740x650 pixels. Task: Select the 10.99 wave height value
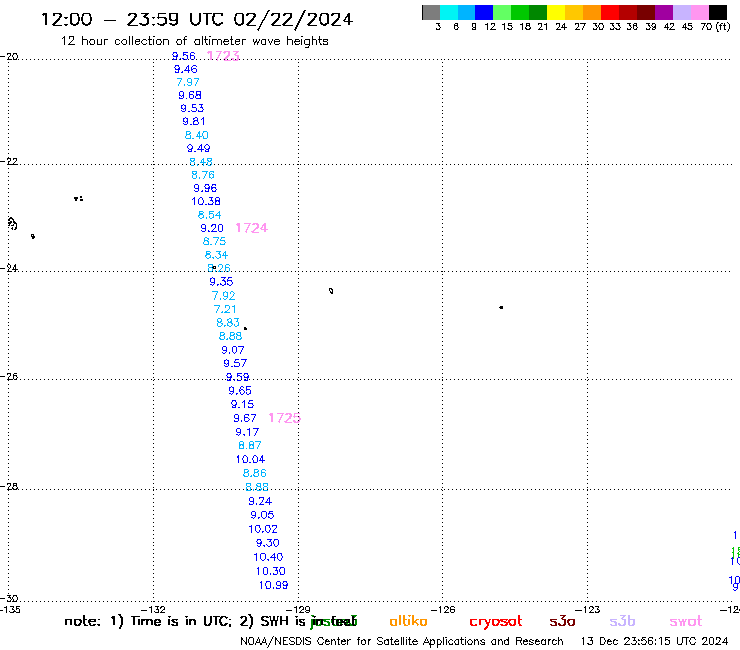[x=273, y=585]
